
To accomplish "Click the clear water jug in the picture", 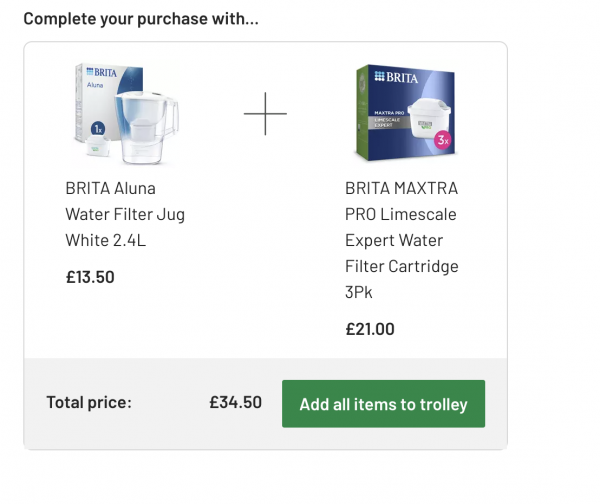I will 146,128.
